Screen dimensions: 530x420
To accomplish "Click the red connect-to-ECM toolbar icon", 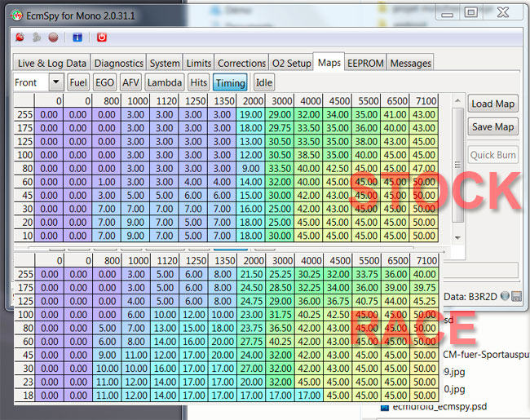I will [20, 38].
